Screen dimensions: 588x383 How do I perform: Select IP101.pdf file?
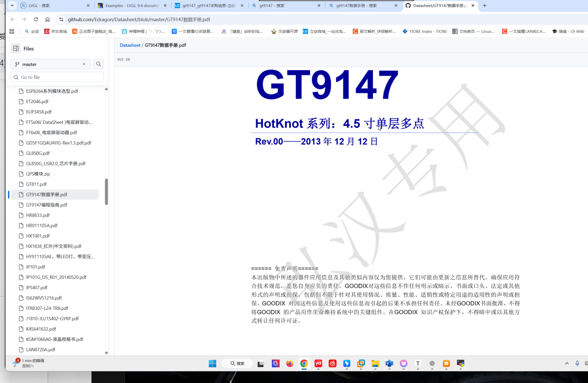pos(35,267)
